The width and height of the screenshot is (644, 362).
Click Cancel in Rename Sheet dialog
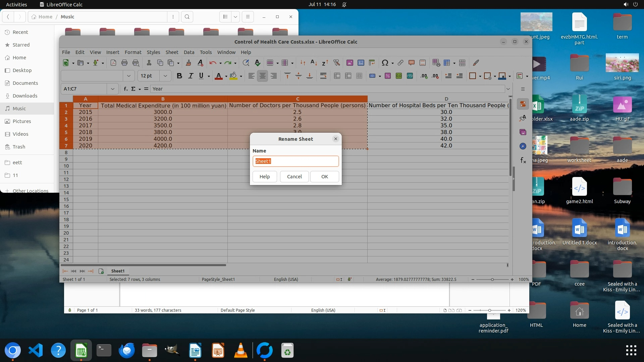[294, 177]
